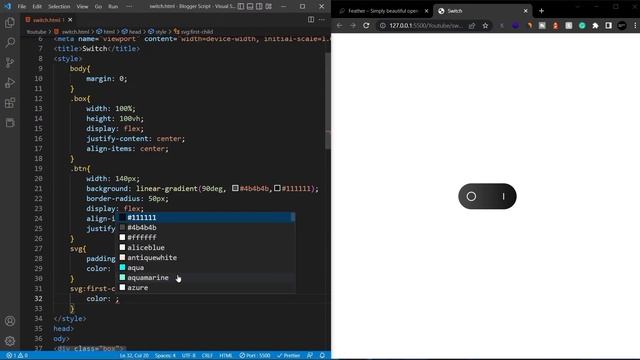Screen dimensions: 640x360
Task: Click html element in breadcrumb
Action: [x=106, y=31]
